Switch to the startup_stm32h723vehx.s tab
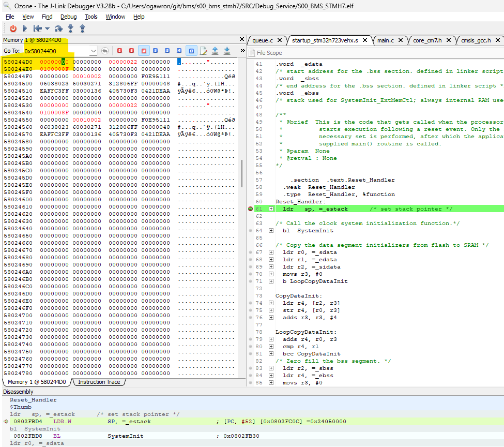The height and width of the screenshot is (447, 504). click(x=325, y=40)
